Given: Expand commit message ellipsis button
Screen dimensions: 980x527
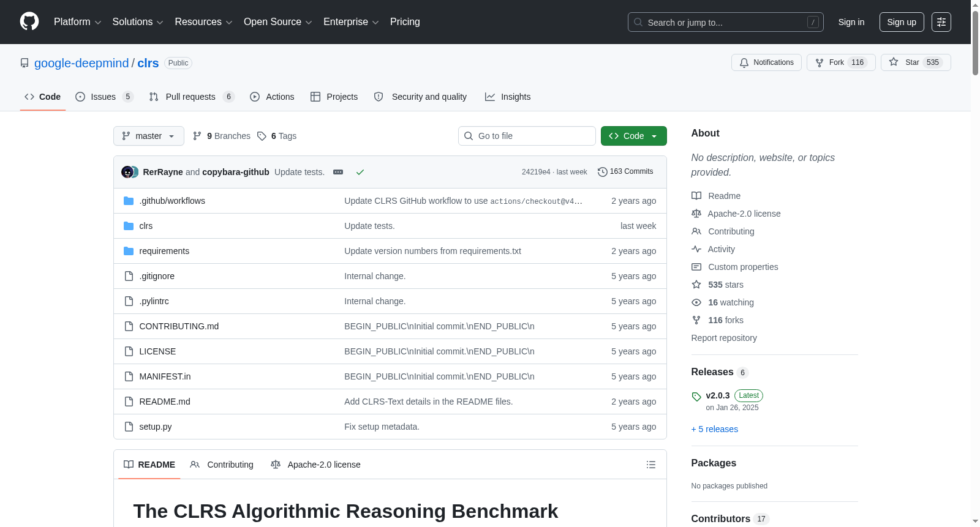Looking at the screenshot, I should 338,172.
